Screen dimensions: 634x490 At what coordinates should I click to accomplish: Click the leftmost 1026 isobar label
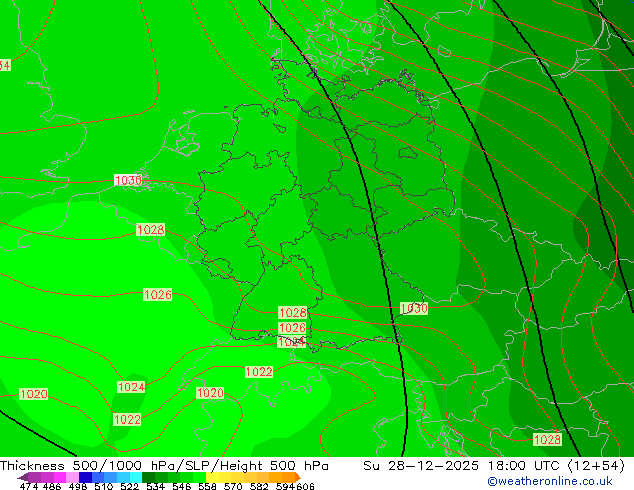click(157, 295)
